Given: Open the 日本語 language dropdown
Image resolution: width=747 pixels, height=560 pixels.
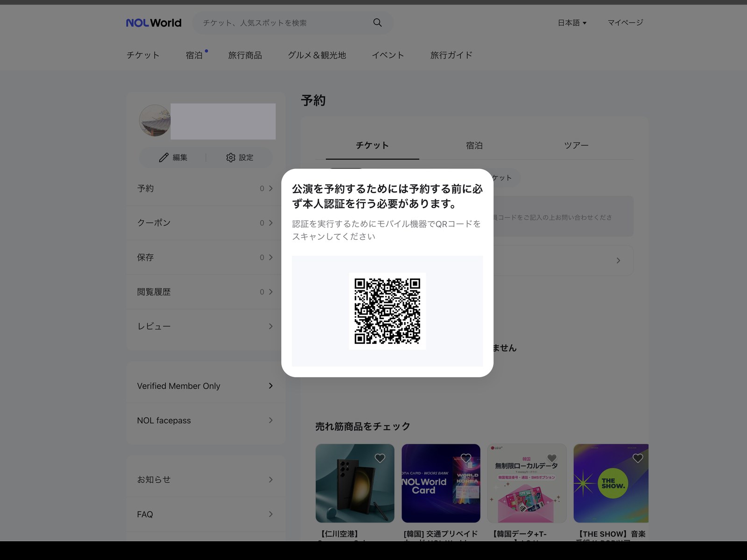Looking at the screenshot, I should click(572, 22).
